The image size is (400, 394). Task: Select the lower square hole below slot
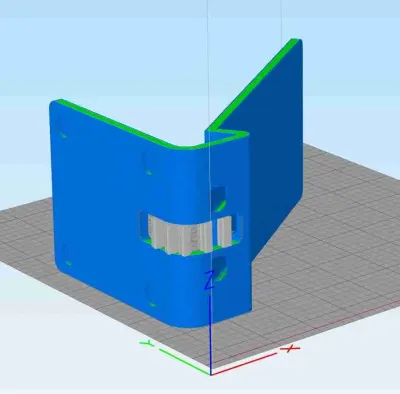point(220,269)
